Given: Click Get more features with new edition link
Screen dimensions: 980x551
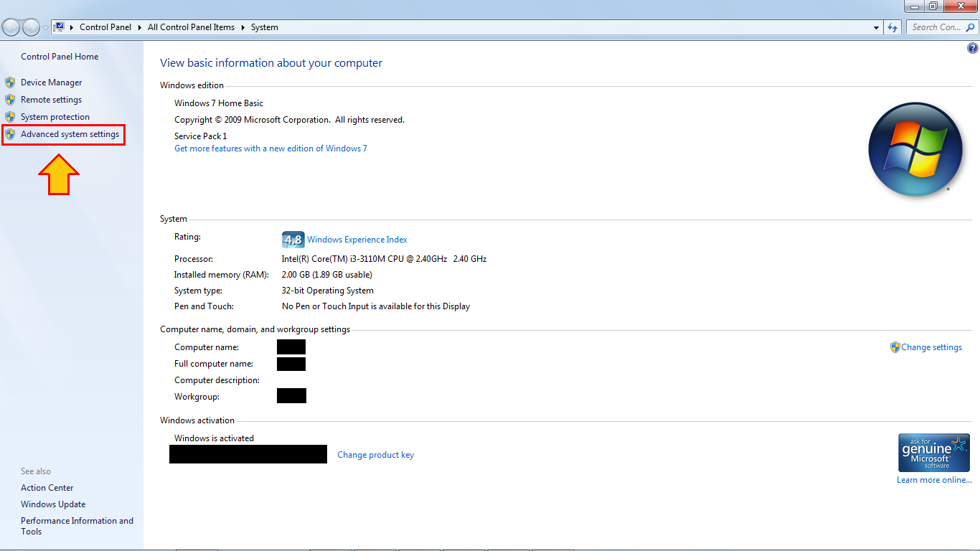Looking at the screenshot, I should (x=270, y=149).
